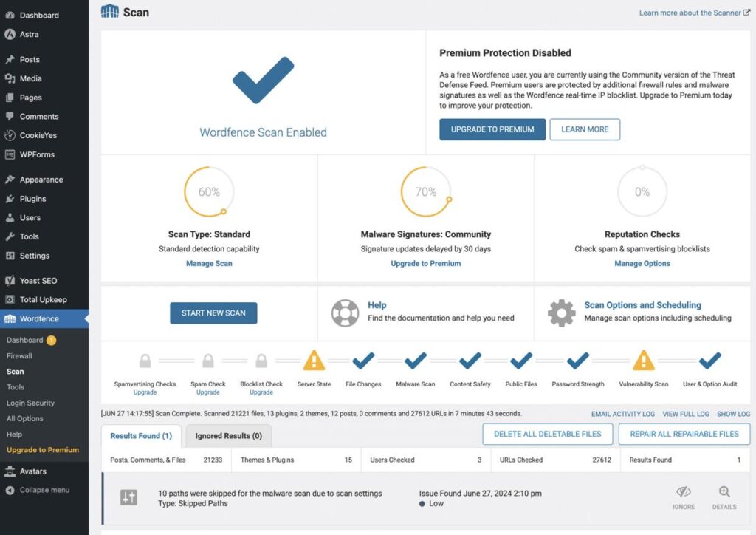Click the Avatars icon in sidebar
The height and width of the screenshot is (535, 756).
10,471
